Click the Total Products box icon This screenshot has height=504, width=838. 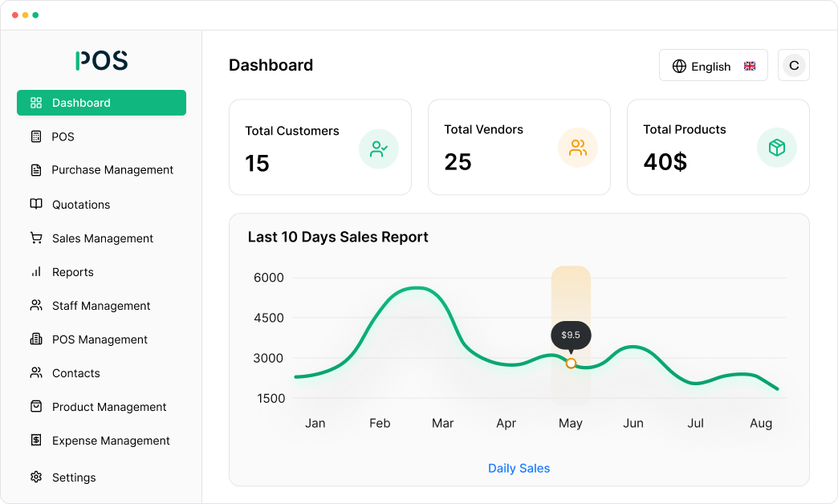tap(777, 148)
